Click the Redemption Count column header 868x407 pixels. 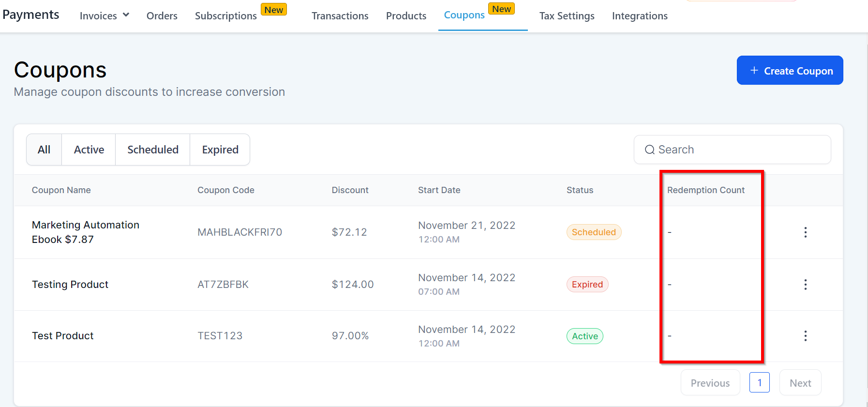click(706, 190)
